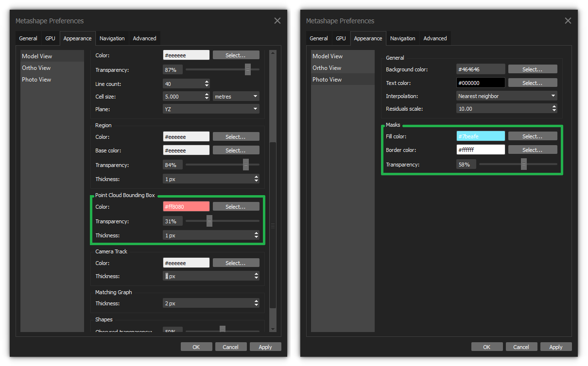Click the Camera Track #eeeeee color swatch
588x366 pixels.
[x=186, y=263]
